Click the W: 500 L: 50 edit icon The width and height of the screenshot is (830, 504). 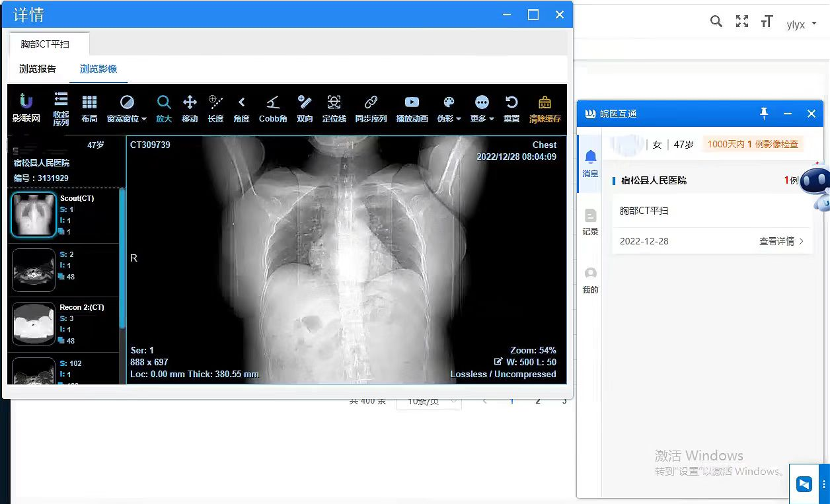(x=498, y=362)
